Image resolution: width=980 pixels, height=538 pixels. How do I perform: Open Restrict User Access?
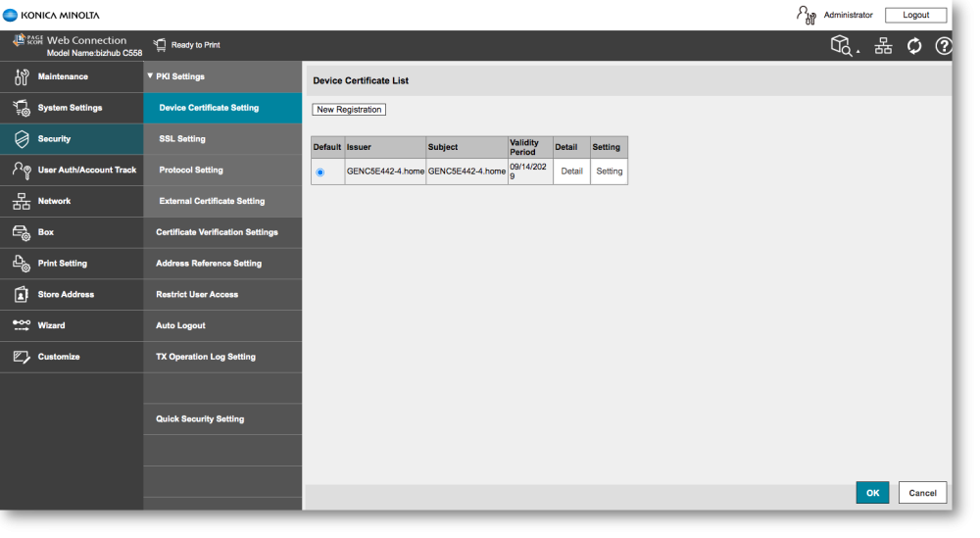tap(222, 294)
